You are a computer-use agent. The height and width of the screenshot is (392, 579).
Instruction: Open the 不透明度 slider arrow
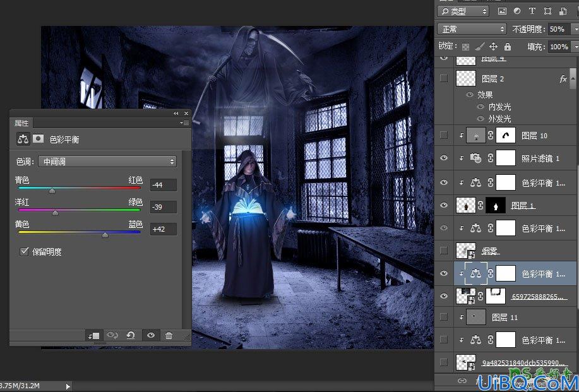tap(575, 29)
